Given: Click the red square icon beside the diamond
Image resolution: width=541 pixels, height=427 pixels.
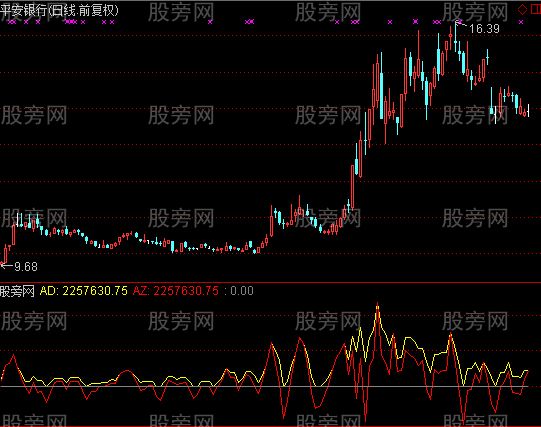Looking at the screenshot, I should click(536, 9).
